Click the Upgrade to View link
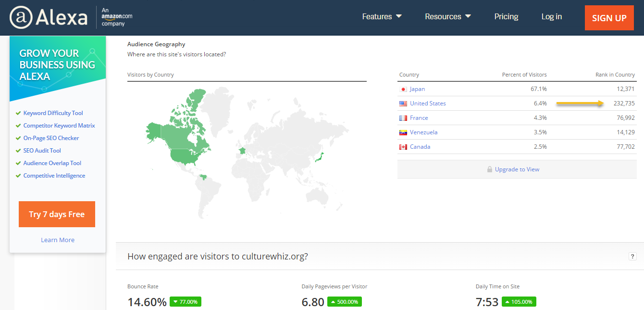Viewport: 644px width, 310px height. pos(517,169)
